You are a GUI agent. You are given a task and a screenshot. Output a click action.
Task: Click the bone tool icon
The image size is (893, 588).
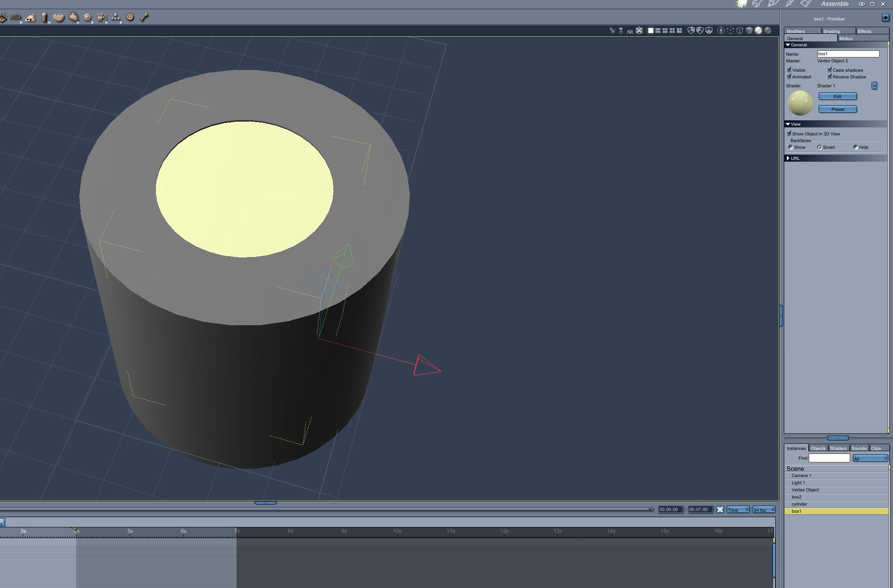pos(144,17)
